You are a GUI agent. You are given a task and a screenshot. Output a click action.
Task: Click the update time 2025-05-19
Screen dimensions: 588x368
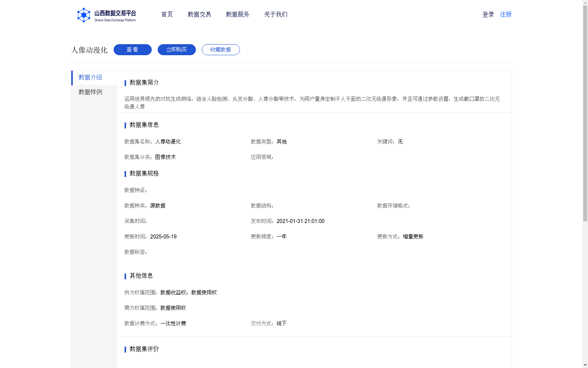(x=163, y=237)
